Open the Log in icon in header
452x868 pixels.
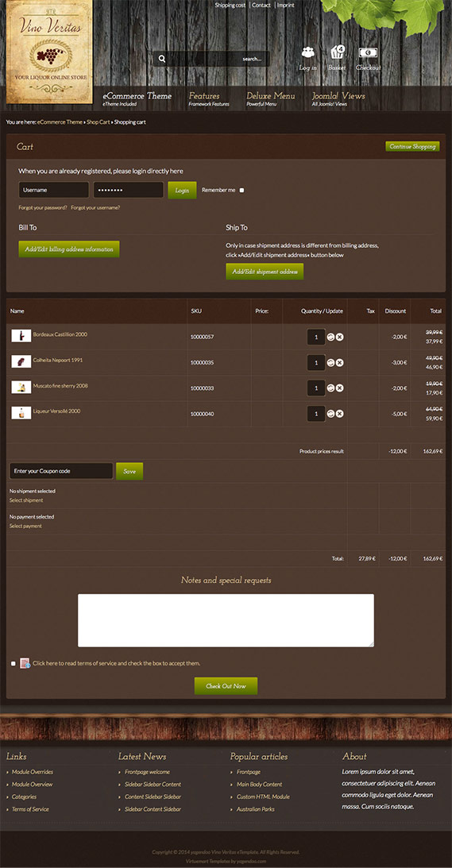tap(308, 52)
